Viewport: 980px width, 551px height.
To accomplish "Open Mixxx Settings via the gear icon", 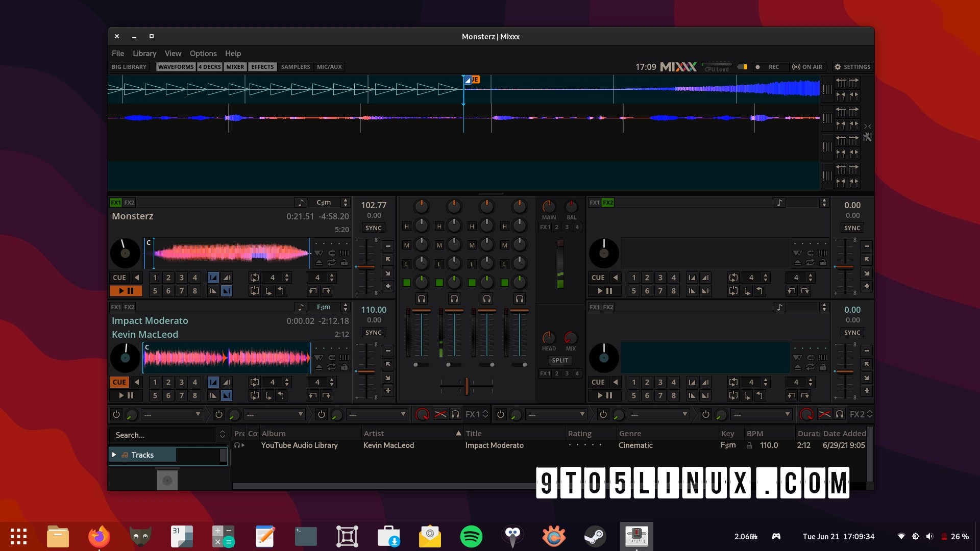I will tap(838, 67).
